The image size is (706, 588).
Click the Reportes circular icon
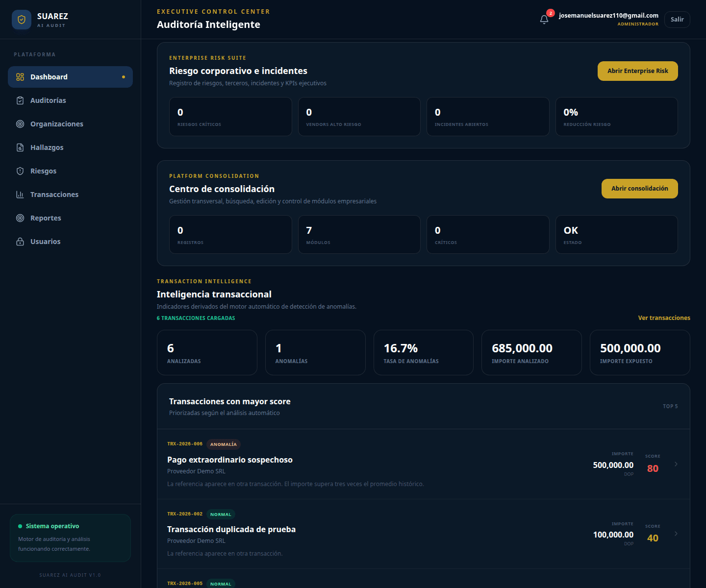[20, 218]
